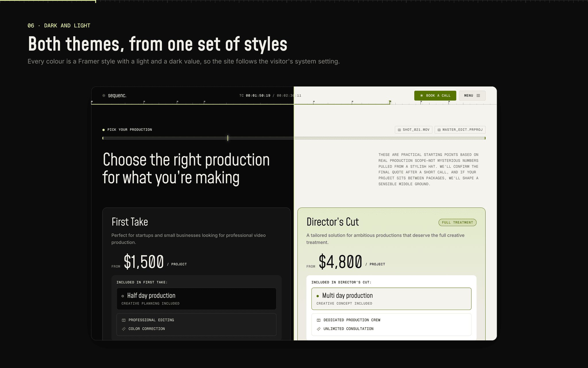Click the Book a Call button

435,95
